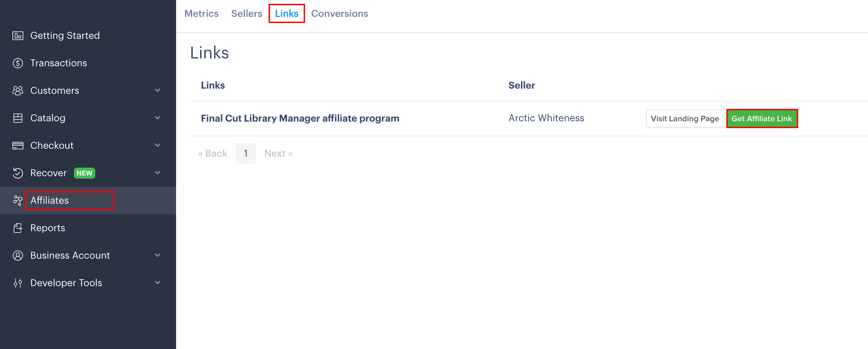Open the Reports sidebar entry
Screen dimensions: 868x349
[x=48, y=228]
